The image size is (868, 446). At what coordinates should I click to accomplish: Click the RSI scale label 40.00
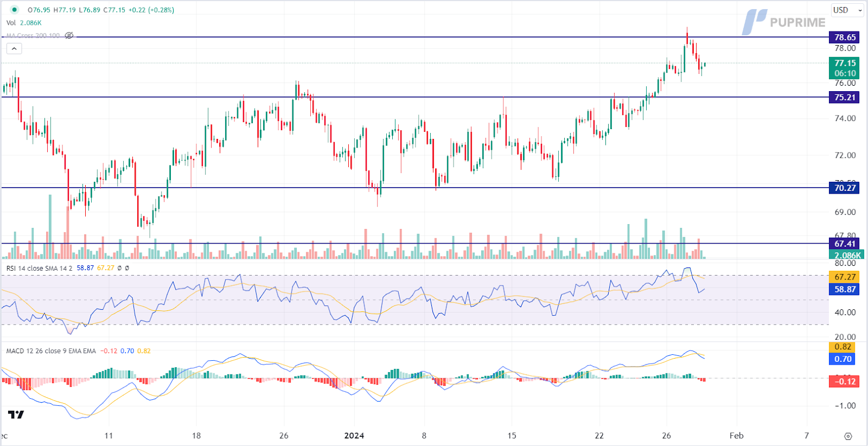(845, 313)
